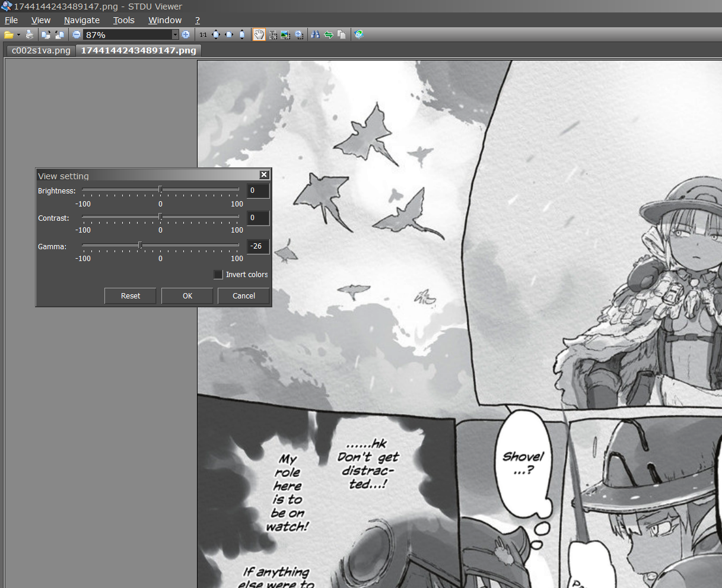This screenshot has width=722, height=588.
Task: Click the 87% zoom input field
Action: tap(128, 34)
